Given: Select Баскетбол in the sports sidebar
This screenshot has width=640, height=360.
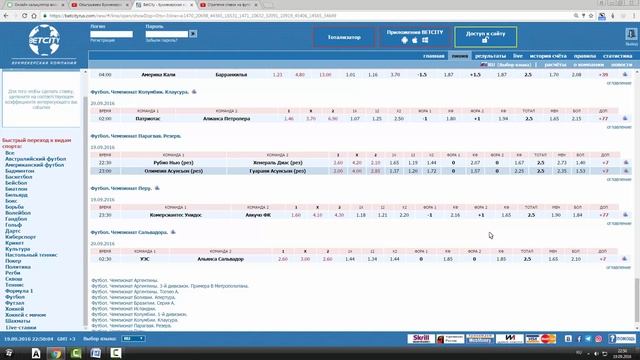Looking at the screenshot, I should pyautogui.click(x=18, y=177).
